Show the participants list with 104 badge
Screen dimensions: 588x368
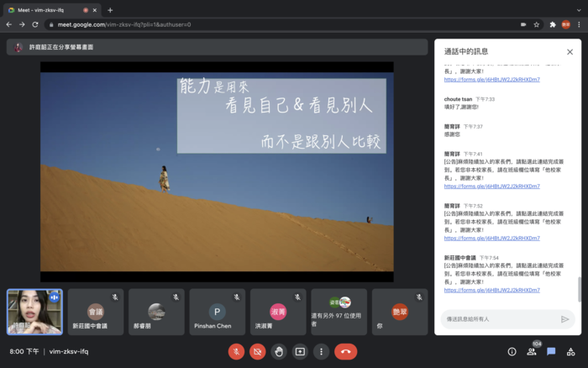point(532,351)
